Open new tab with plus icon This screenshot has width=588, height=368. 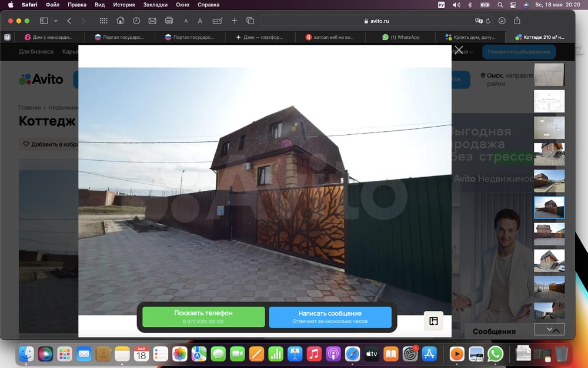pos(235,21)
